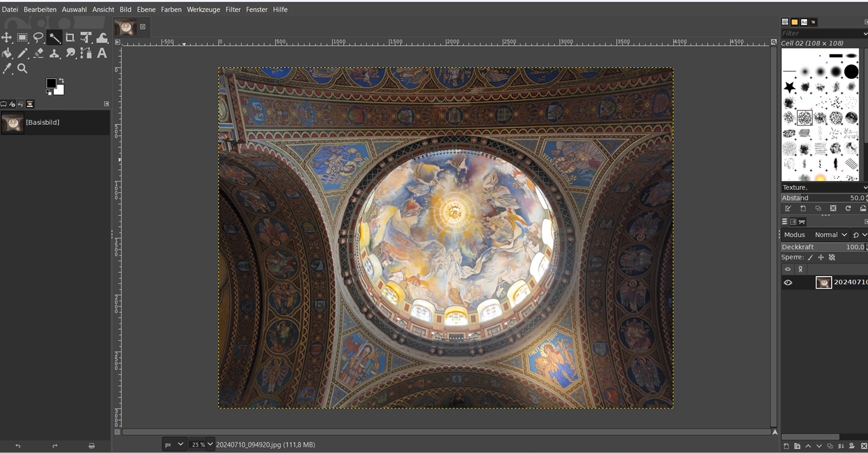The height and width of the screenshot is (453, 868).
Task: Toggle zoom image when window resizes
Action: pos(774,42)
